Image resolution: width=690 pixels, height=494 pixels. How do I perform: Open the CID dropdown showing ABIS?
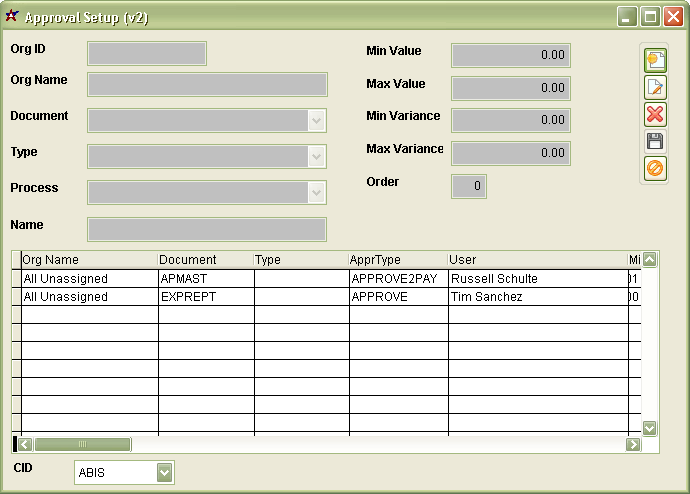pyautogui.click(x=165, y=473)
